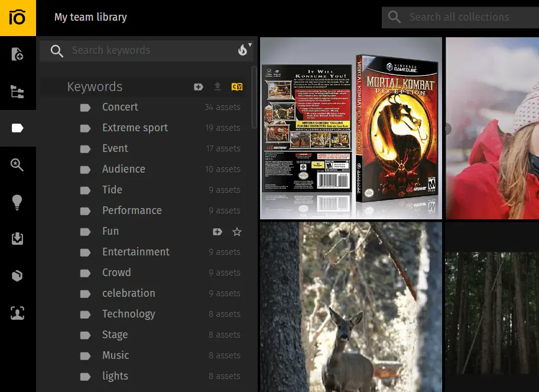Select the keywords tag icon in sidebar
Image resolution: width=539 pixels, height=392 pixels.
[18, 128]
